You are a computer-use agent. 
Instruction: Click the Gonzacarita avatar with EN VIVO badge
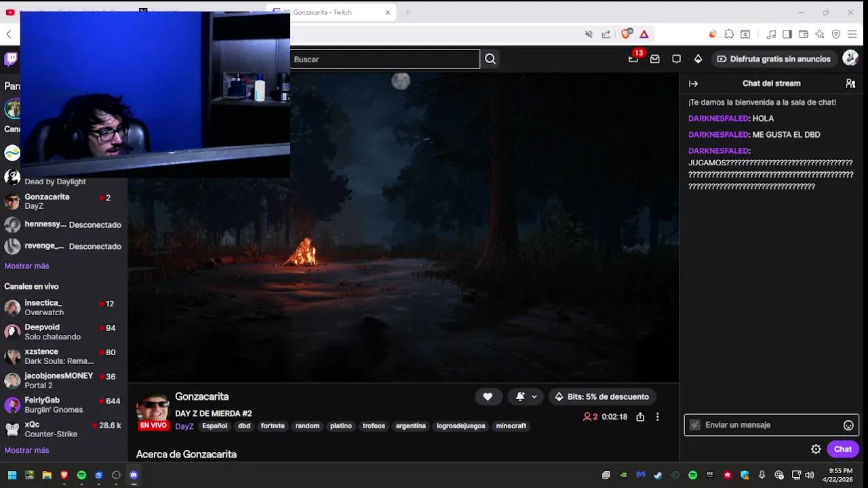153,410
